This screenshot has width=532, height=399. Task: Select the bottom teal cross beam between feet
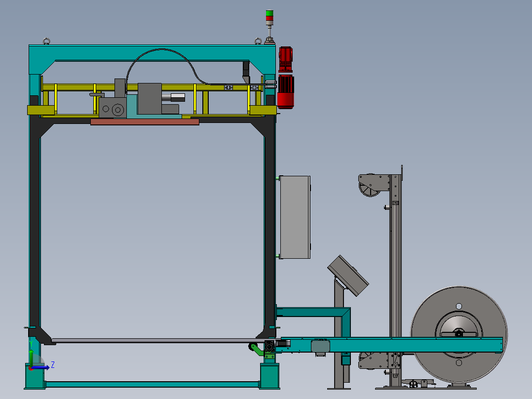point(152,384)
